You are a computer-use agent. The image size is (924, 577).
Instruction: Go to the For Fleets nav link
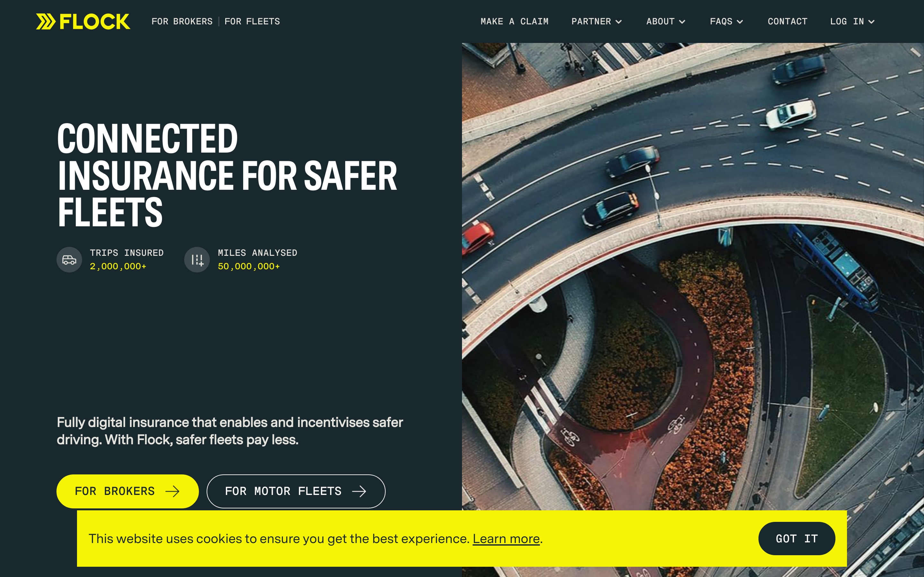[252, 21]
